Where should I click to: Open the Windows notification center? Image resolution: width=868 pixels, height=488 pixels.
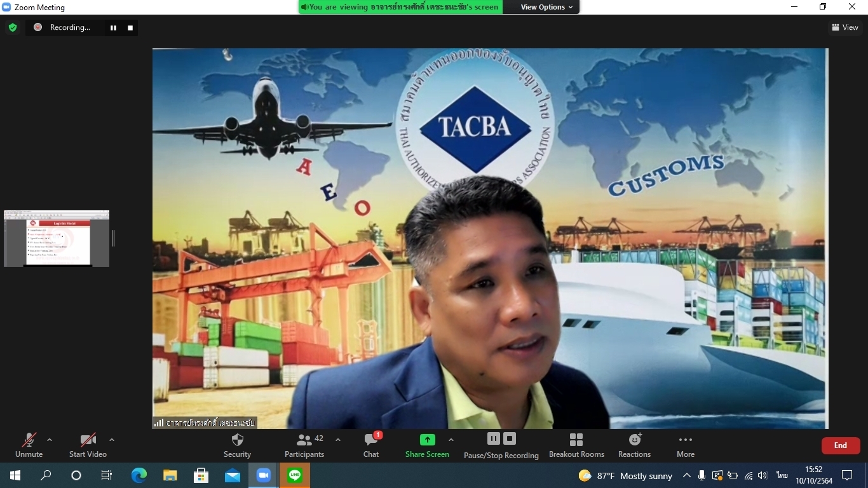tap(847, 475)
